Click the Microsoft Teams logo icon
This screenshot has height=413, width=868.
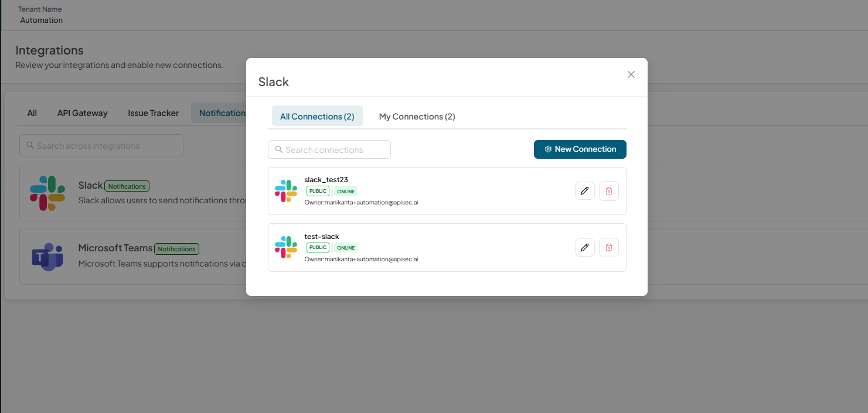[x=47, y=257]
